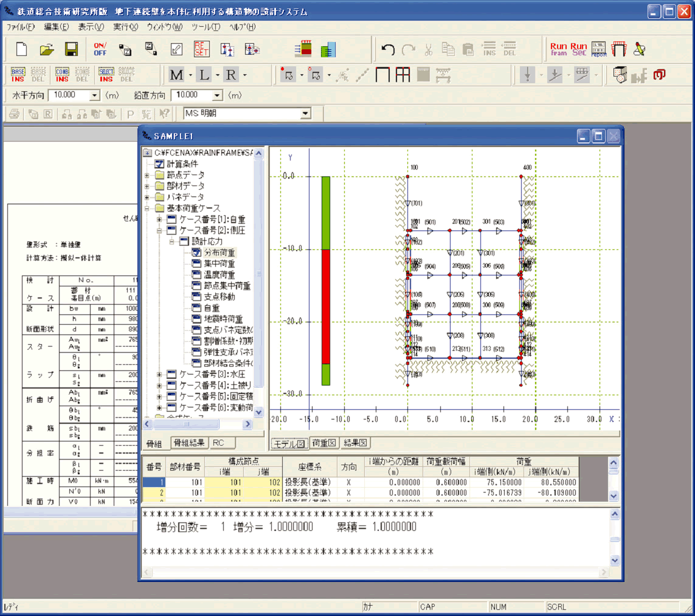
Task: Select 集中荷重 in the tree
Action: click(x=219, y=264)
